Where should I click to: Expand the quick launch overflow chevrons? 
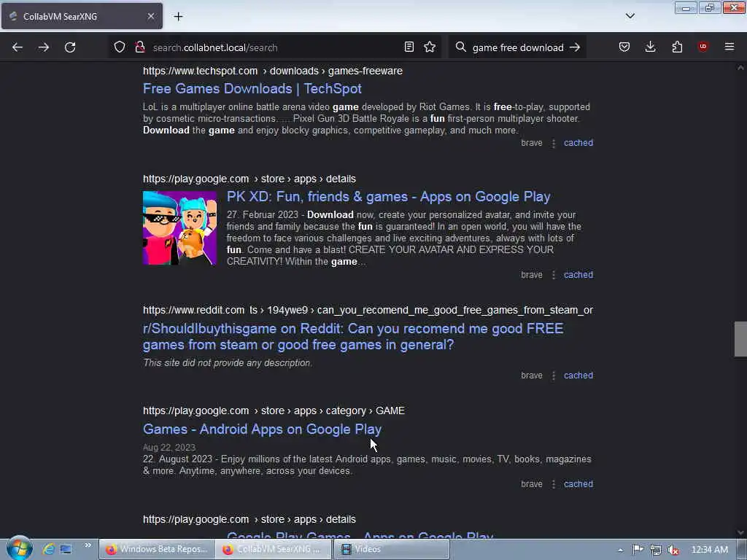[88, 545]
